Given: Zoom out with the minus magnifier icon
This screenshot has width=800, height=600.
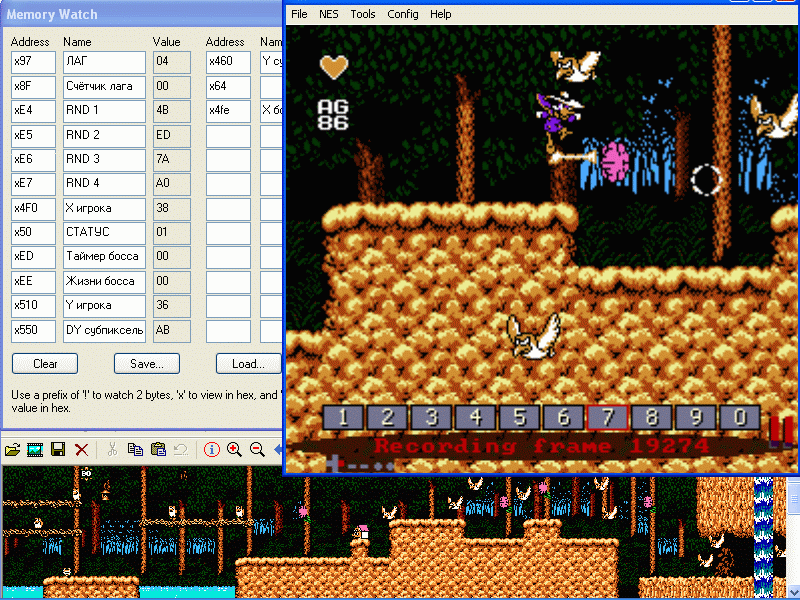Looking at the screenshot, I should point(258,449).
